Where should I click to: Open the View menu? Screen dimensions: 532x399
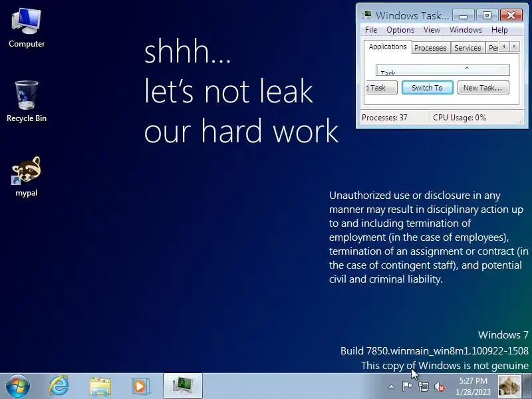[432, 30]
